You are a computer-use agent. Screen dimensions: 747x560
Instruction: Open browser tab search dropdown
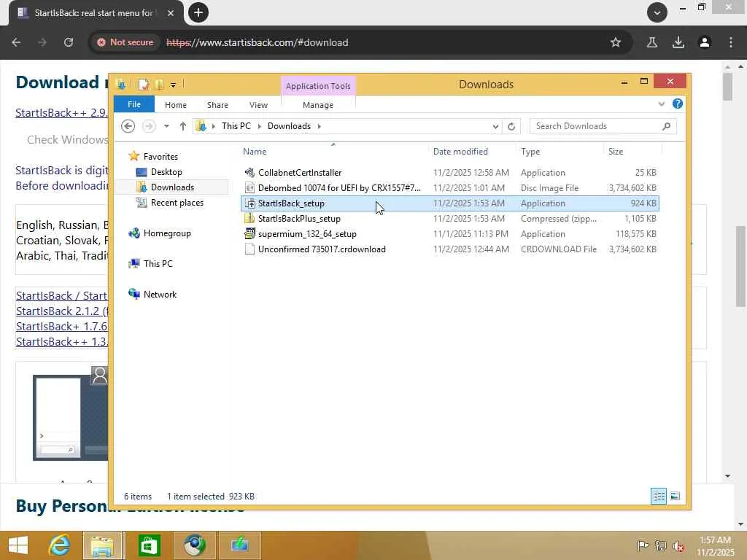(x=657, y=12)
